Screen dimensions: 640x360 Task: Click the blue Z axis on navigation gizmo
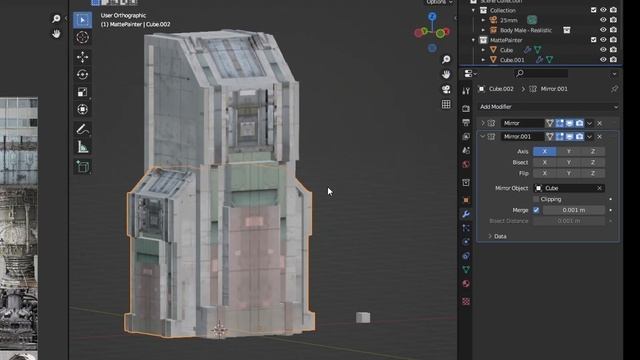tap(432, 16)
